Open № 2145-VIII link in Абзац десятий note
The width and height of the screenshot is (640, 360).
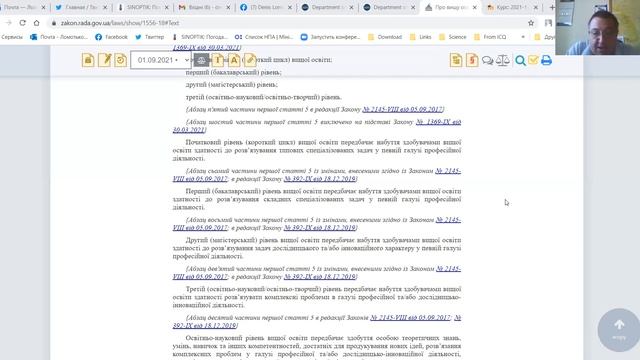(x=410, y=318)
